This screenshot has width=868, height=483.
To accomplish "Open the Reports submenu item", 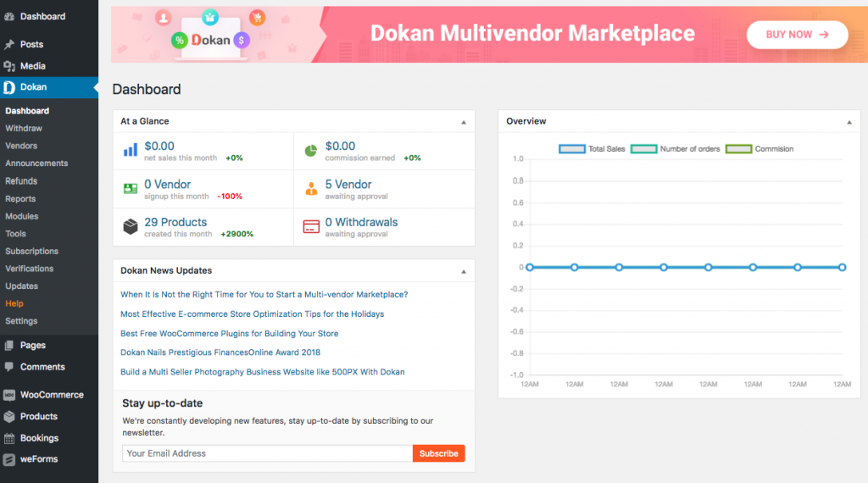I will pyautogui.click(x=20, y=198).
